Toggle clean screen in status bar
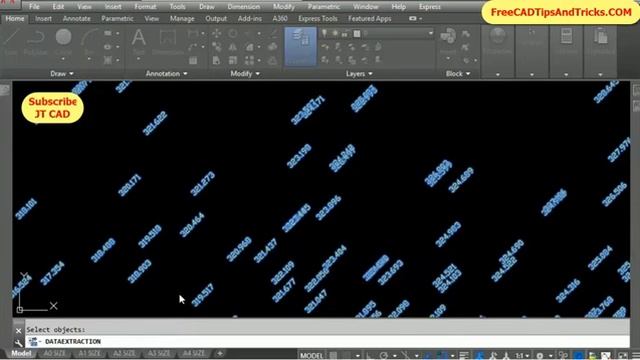640x360 pixels. pyautogui.click(x=622, y=356)
